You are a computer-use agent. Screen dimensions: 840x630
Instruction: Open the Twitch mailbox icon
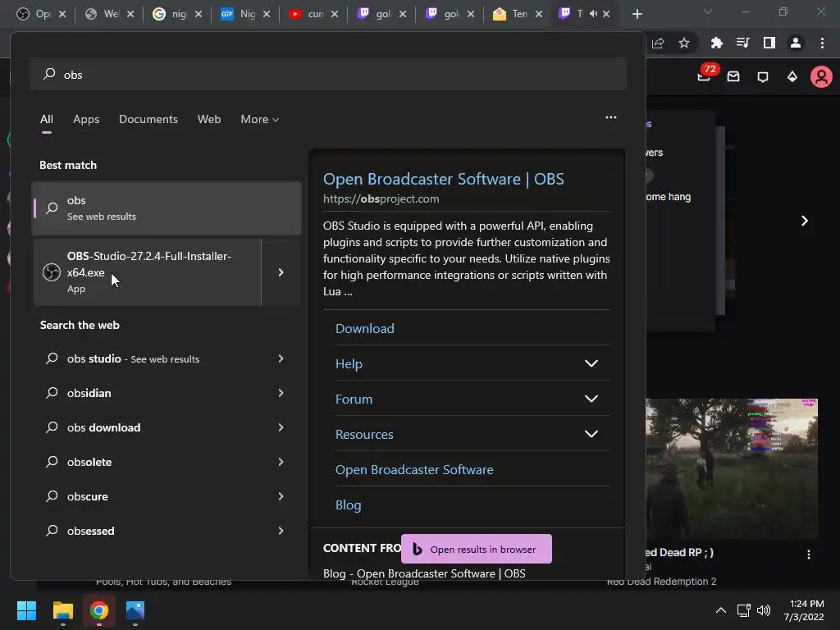(733, 77)
